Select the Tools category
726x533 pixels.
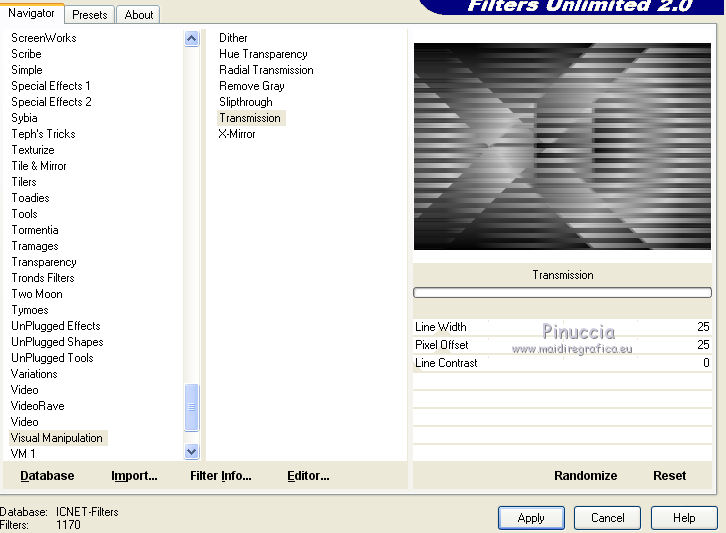24,214
